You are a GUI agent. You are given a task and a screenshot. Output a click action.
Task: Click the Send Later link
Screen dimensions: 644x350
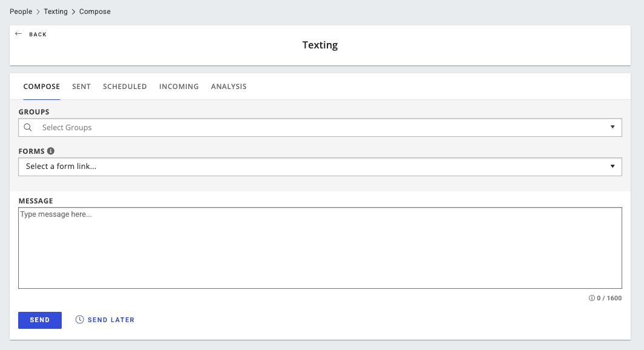(x=111, y=320)
